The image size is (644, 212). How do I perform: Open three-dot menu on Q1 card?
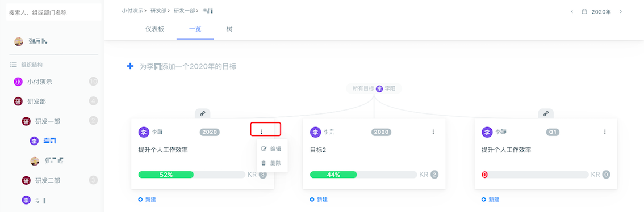click(x=605, y=132)
